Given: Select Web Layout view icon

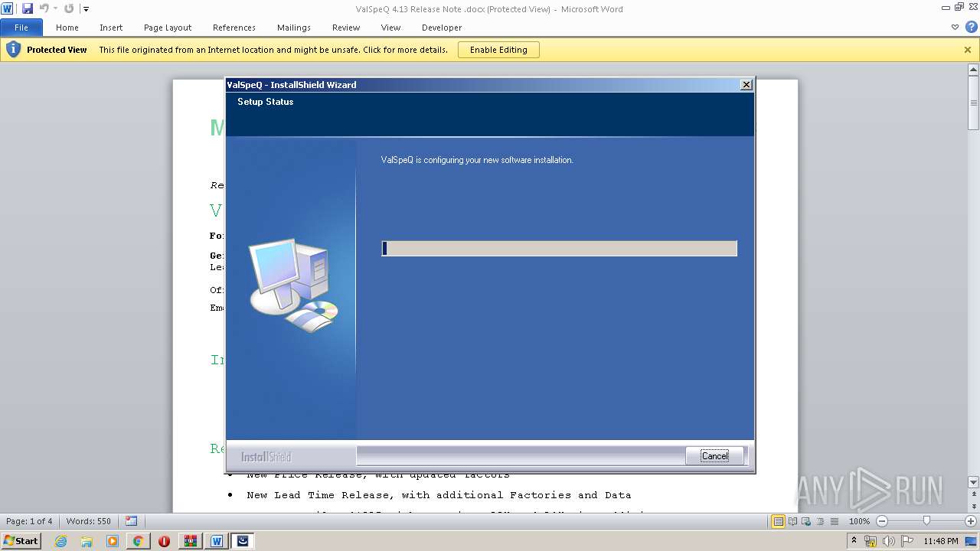Looking at the screenshot, I should 805,521.
